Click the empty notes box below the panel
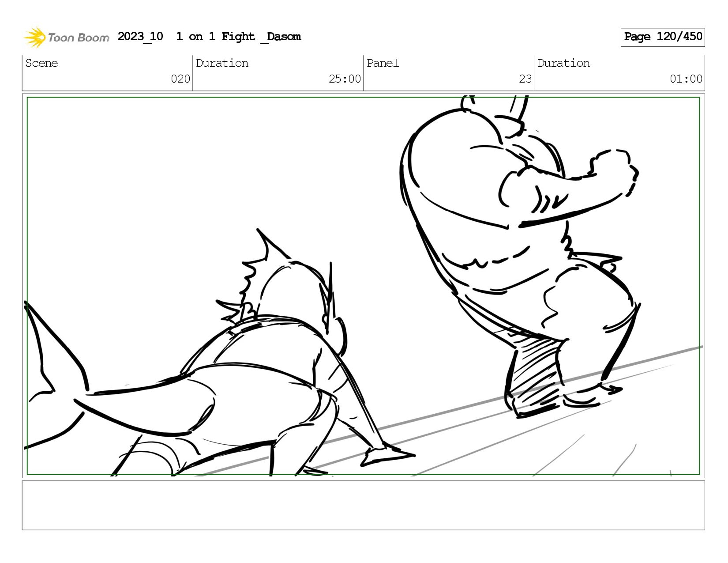Viewport: 728px width, 563px height. pos(363,505)
